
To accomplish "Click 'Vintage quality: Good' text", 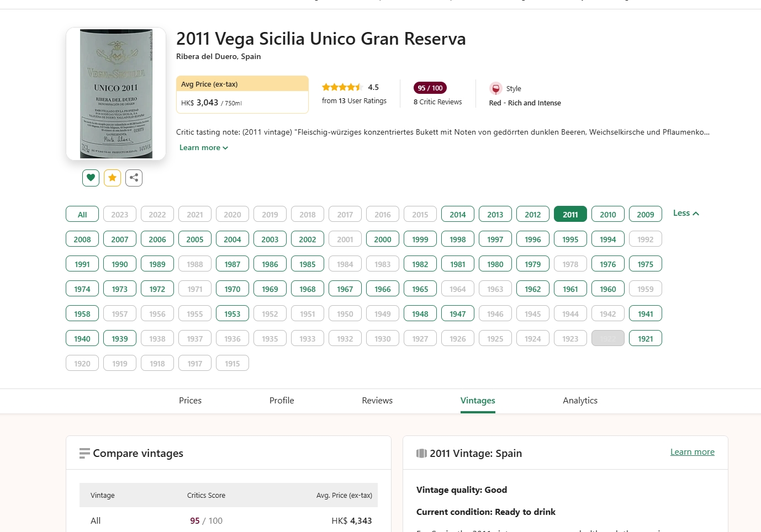I will 462,490.
